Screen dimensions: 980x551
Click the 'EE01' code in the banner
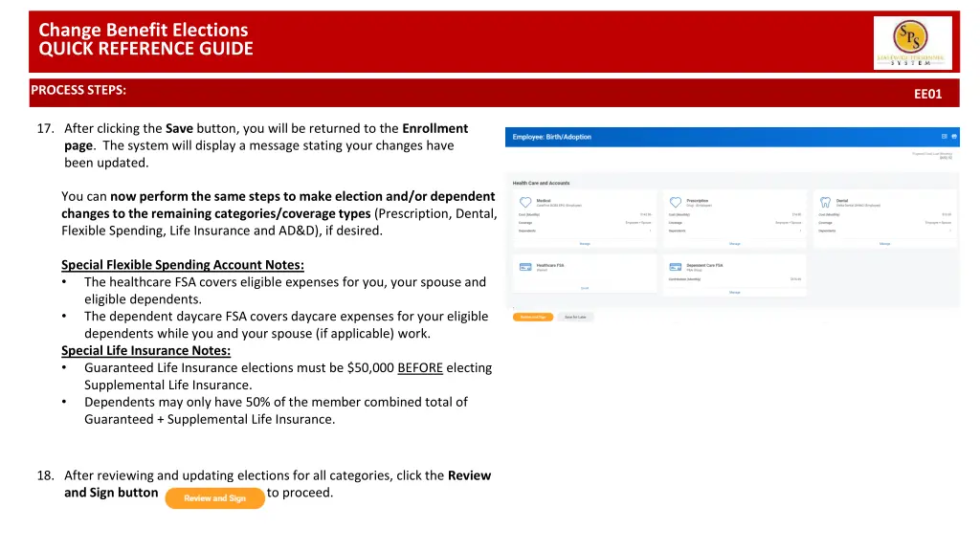tap(927, 94)
